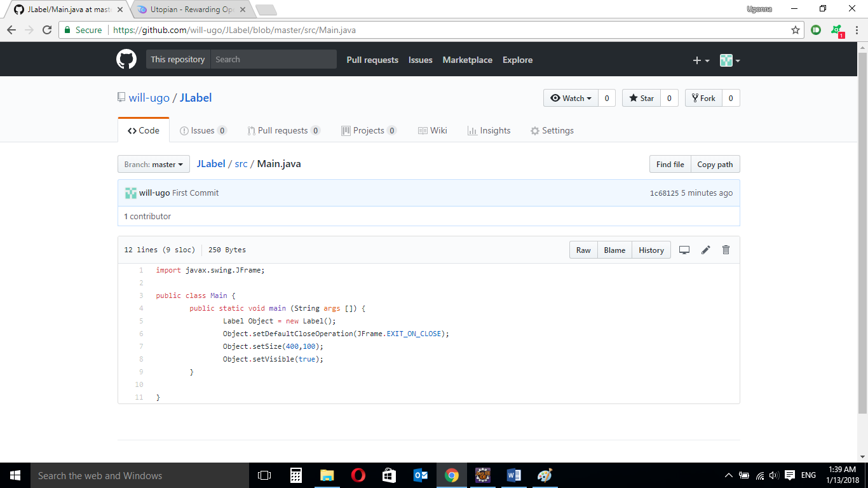This screenshot has height=488, width=868.
Task: Star the JLabel repository
Action: pyautogui.click(x=641, y=98)
